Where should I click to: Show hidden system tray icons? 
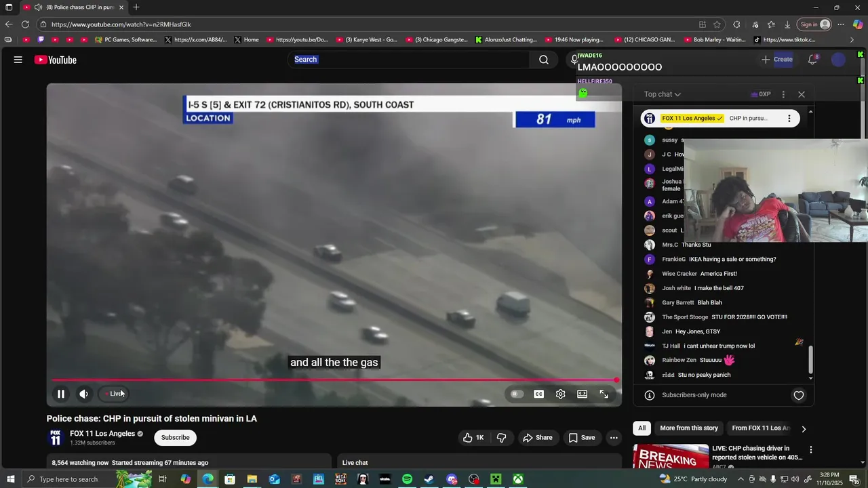[741, 479]
